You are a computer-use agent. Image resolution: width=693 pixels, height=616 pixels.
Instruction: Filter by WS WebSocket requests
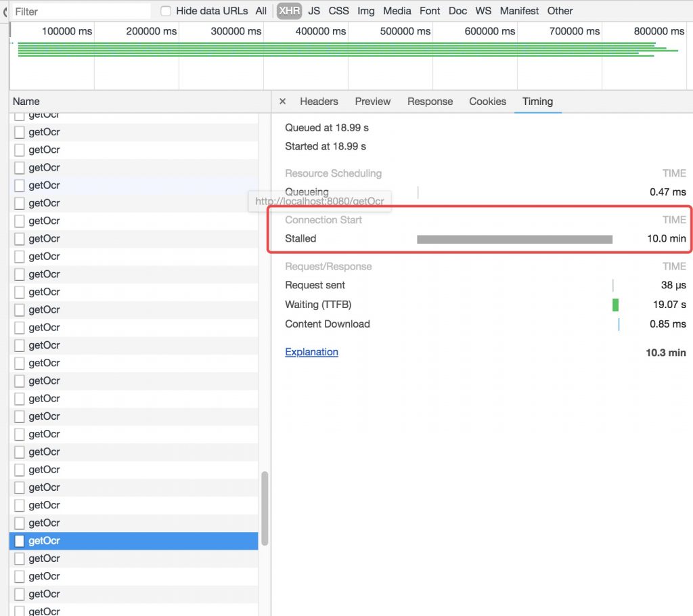(x=483, y=11)
